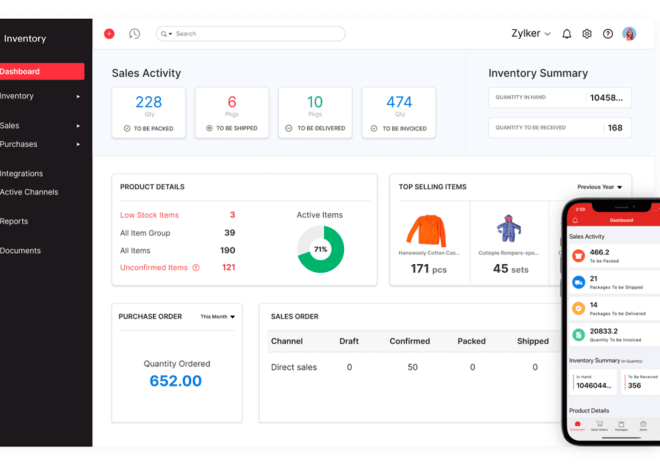Click the To Be Delivered circle icon
The image size is (660, 470).
(x=289, y=128)
